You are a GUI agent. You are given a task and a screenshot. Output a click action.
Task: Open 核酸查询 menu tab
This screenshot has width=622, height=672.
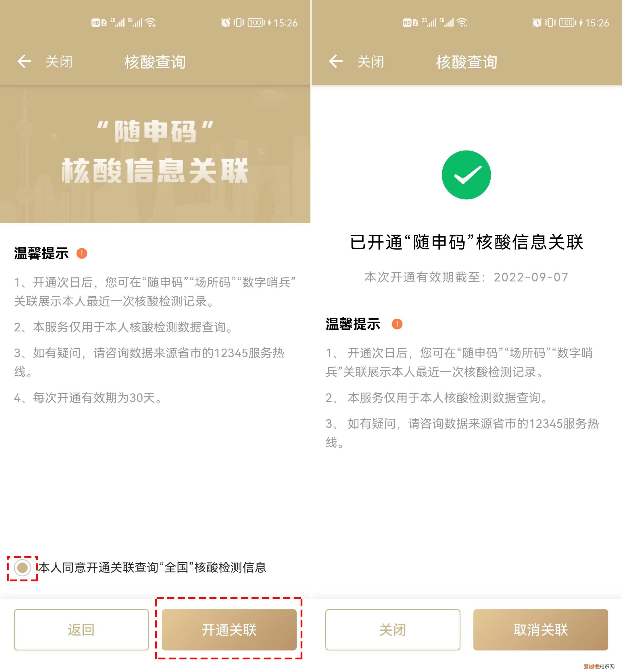tap(155, 57)
